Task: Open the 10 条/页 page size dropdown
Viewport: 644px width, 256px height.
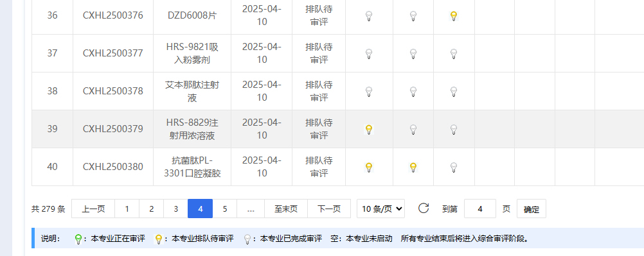Action: 380,209
